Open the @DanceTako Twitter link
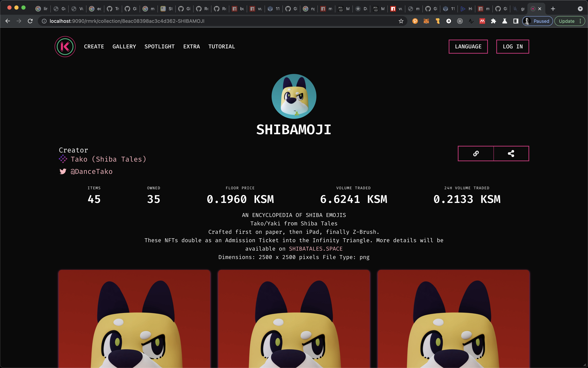The height and width of the screenshot is (368, 588). point(91,171)
